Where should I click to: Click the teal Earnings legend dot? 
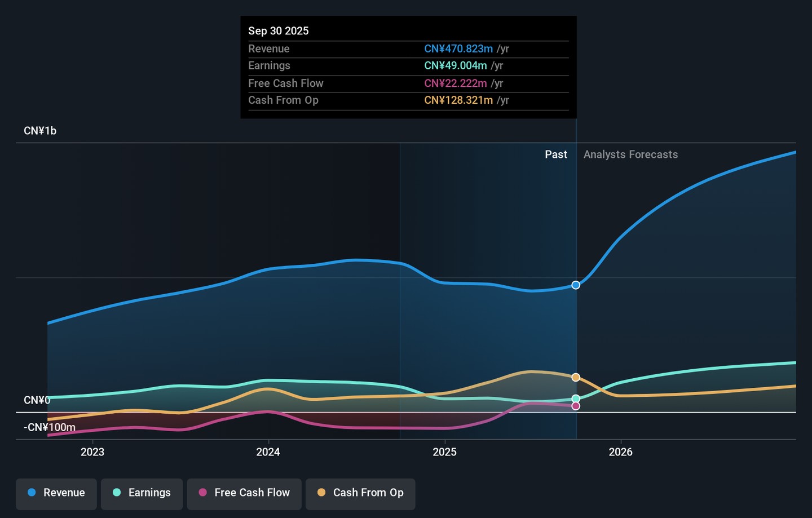coord(117,493)
